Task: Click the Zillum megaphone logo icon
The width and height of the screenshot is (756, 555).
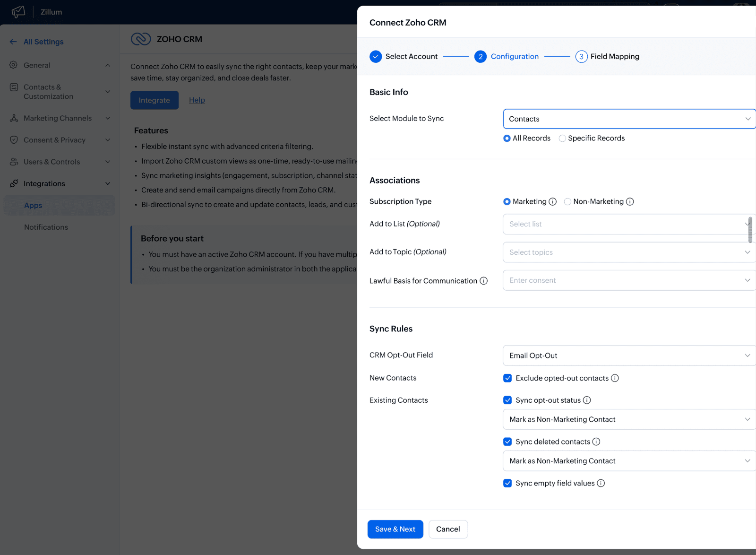Action: coord(18,12)
